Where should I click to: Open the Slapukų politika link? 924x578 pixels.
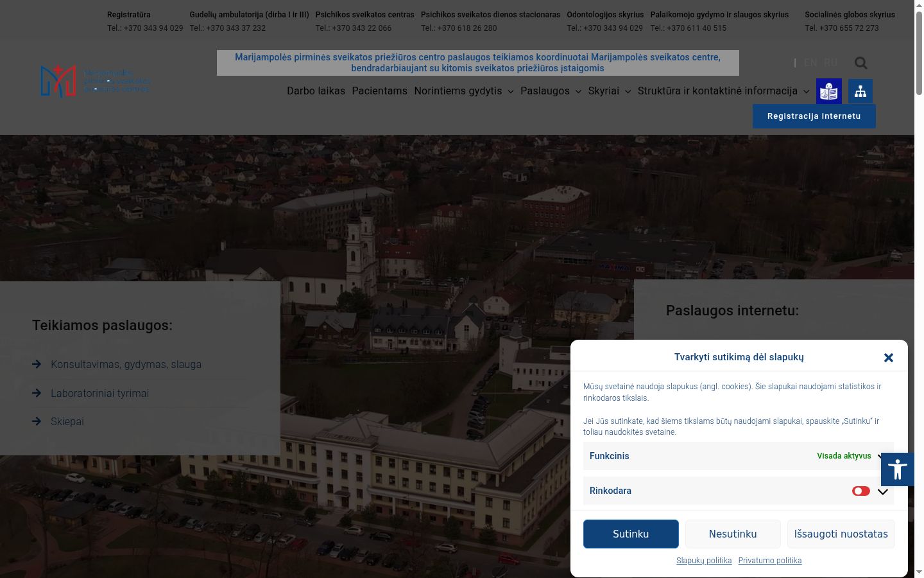[x=704, y=561]
